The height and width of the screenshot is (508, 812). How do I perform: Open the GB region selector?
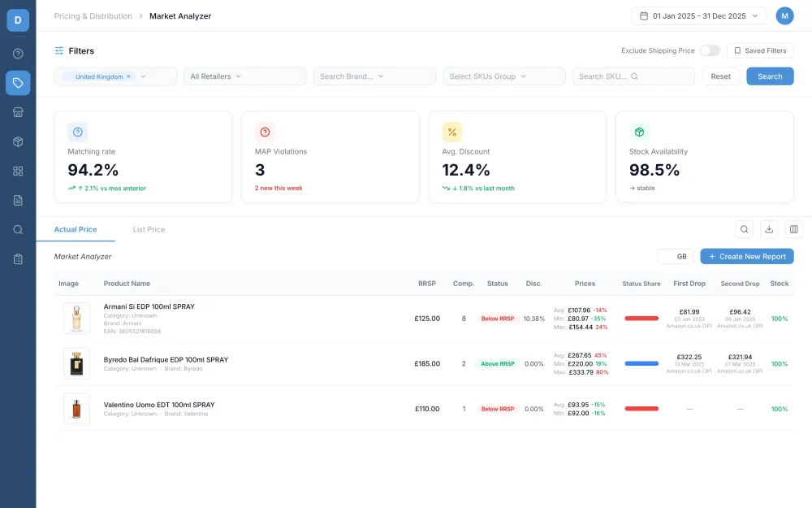[x=676, y=257]
